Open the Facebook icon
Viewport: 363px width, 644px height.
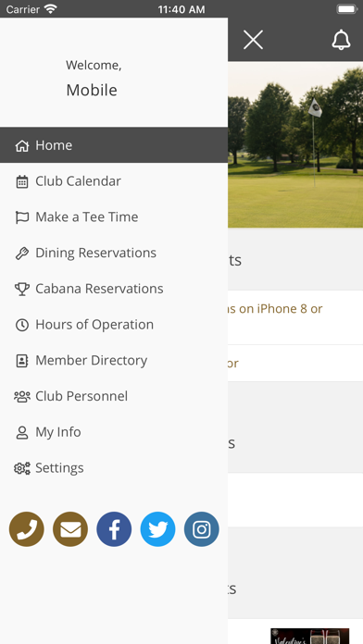pos(114,529)
